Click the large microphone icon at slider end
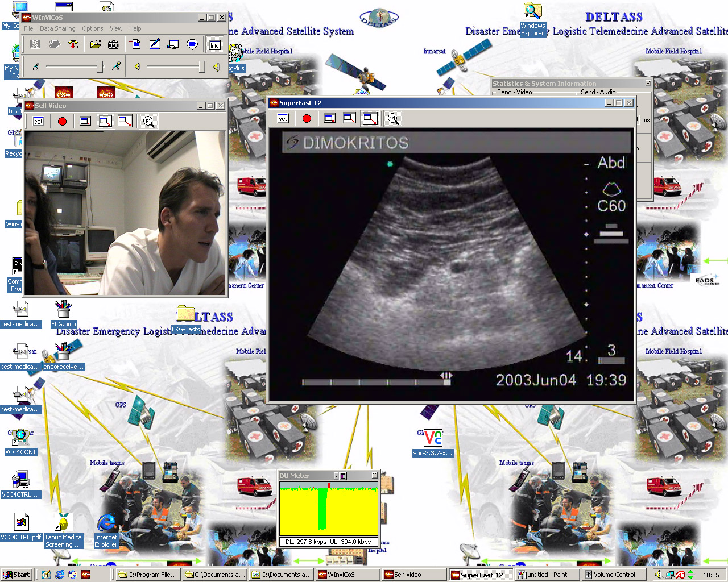This screenshot has height=582, width=728. (x=116, y=67)
